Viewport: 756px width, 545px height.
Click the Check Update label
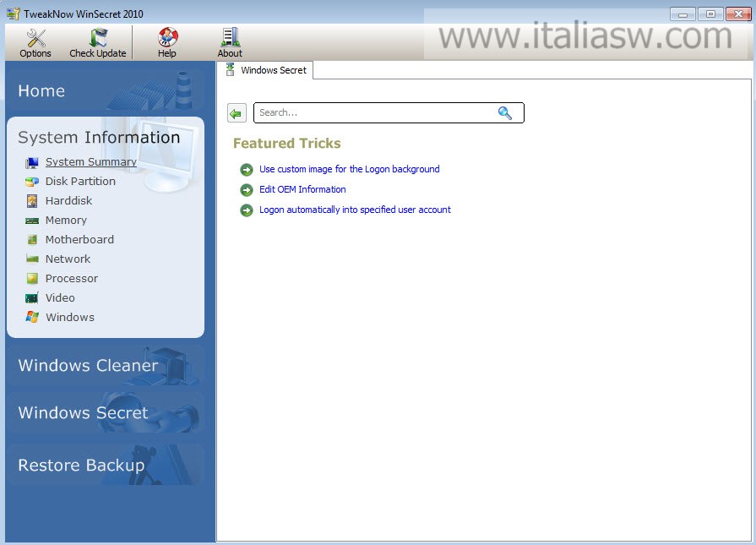coord(98,53)
